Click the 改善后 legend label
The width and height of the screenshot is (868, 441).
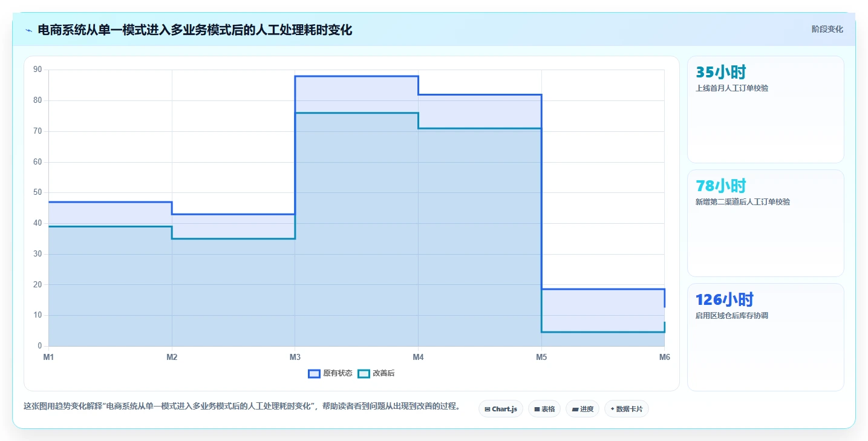[383, 373]
